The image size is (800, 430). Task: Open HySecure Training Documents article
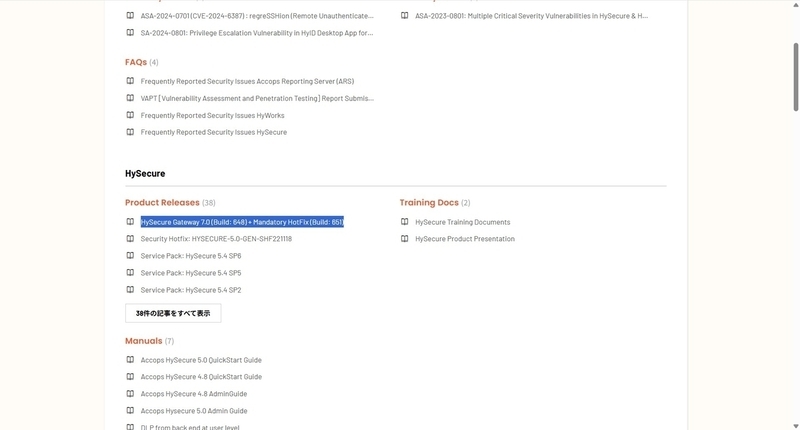pyautogui.click(x=463, y=222)
